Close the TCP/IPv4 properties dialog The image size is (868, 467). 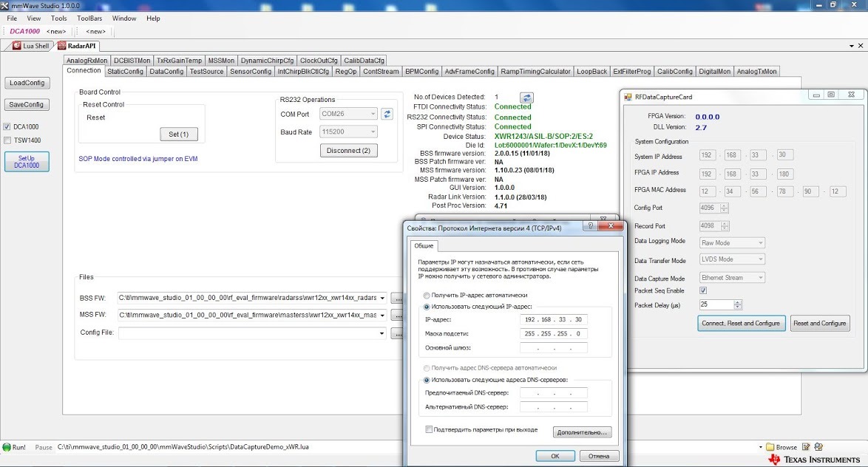(611, 226)
